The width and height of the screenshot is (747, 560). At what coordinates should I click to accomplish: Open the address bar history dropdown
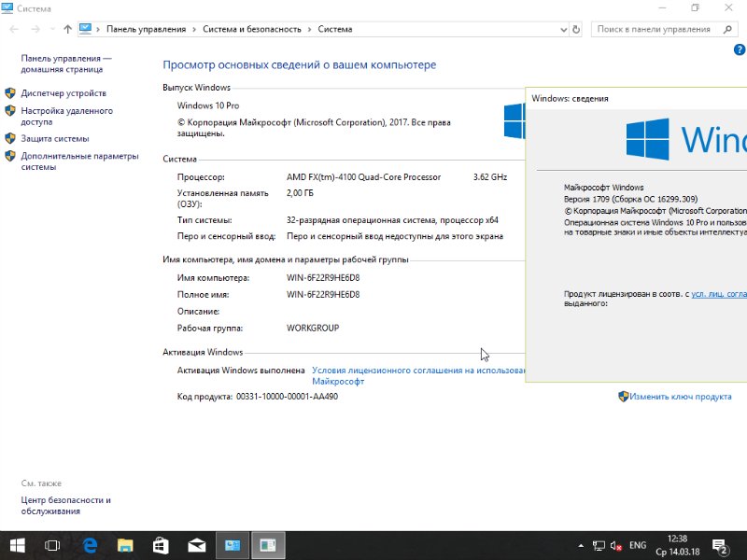click(x=564, y=30)
